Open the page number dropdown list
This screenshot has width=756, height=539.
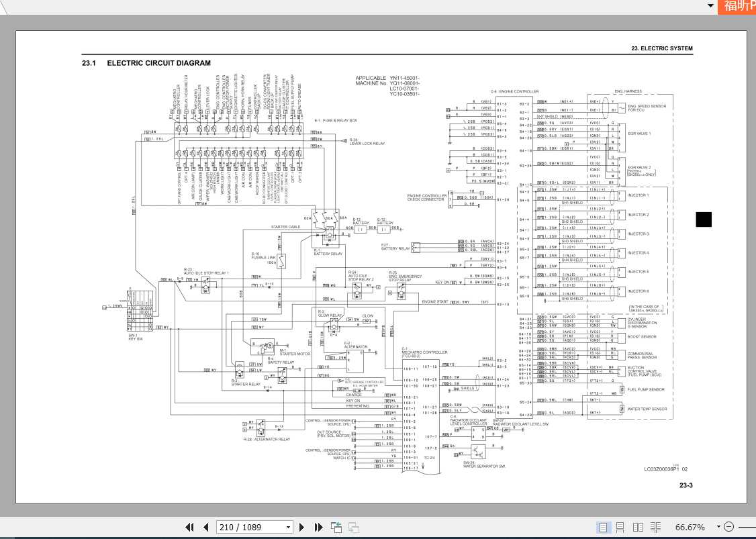click(288, 528)
